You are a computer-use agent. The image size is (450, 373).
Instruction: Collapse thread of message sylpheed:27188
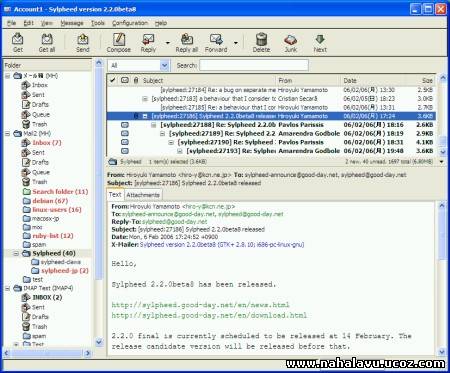(x=153, y=125)
